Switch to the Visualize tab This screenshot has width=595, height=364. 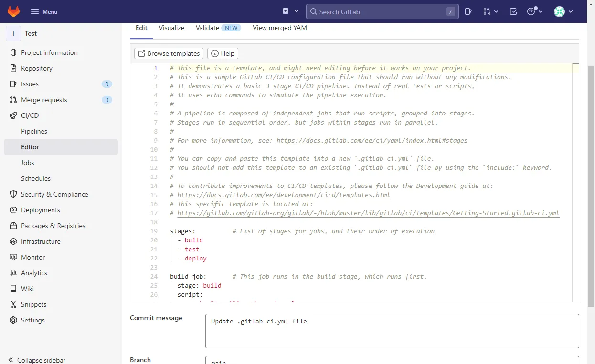tap(171, 28)
